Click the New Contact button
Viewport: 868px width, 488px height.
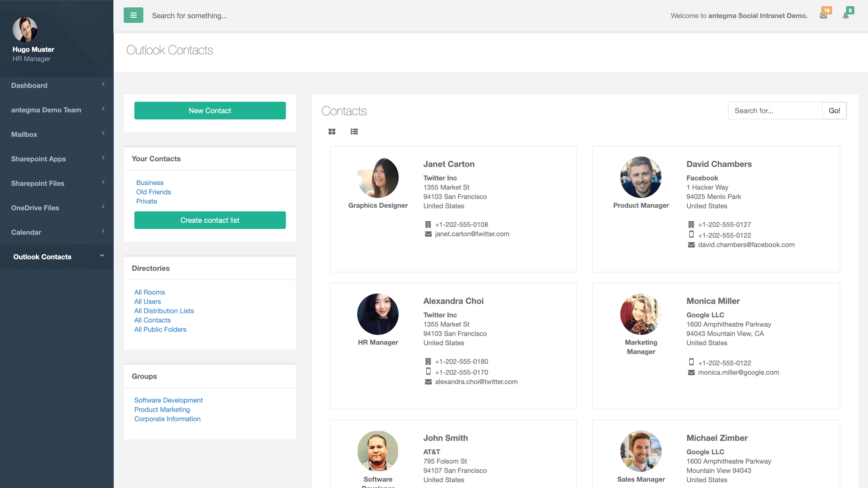(x=210, y=110)
